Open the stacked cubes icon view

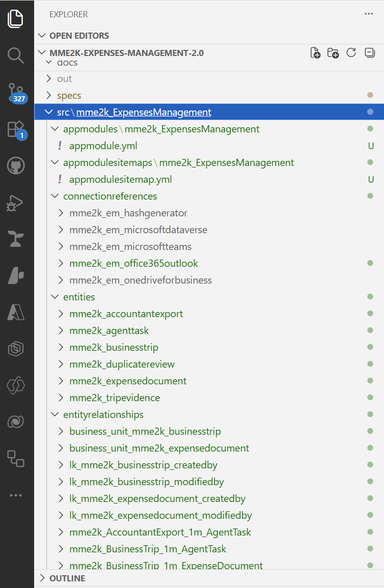(16, 349)
